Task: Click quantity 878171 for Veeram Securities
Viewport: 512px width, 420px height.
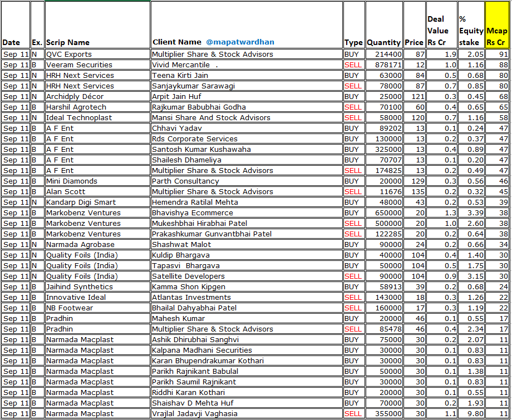Action: [x=384, y=65]
